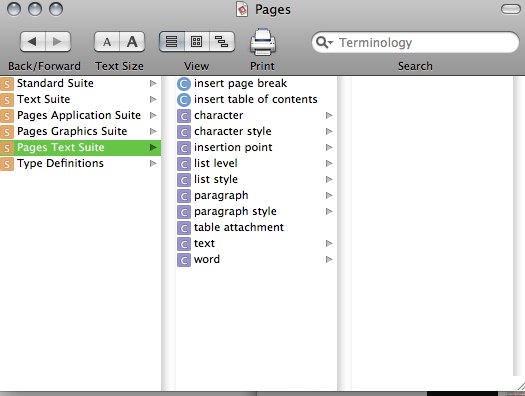Expand the character row arrow
This screenshot has width=525, height=396.
(329, 115)
